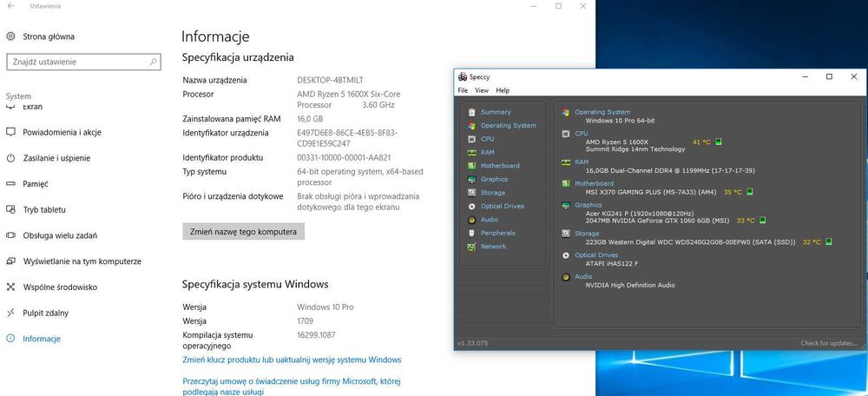Open Audio section in Speccy sidebar
The width and height of the screenshot is (868, 396).
tap(490, 220)
